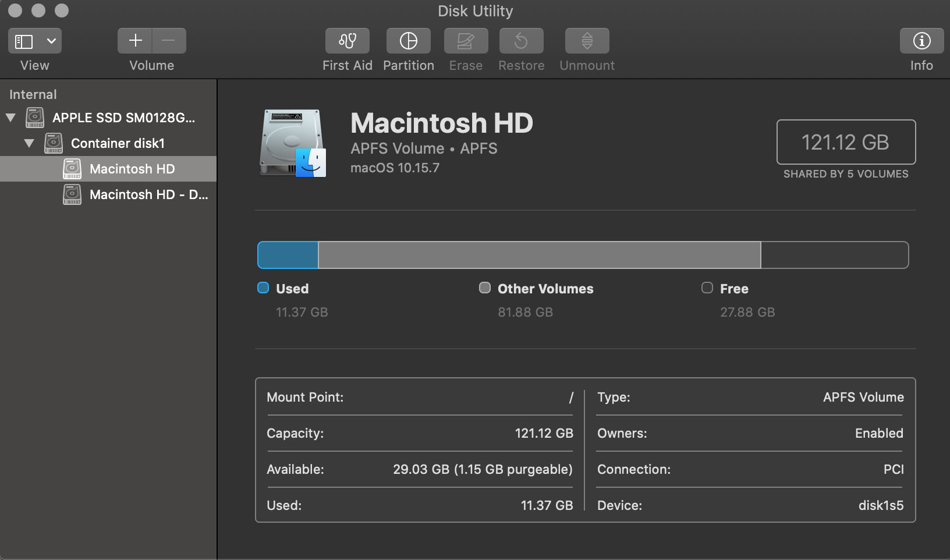
Task: Click the 'Device:' label
Action: click(x=619, y=505)
